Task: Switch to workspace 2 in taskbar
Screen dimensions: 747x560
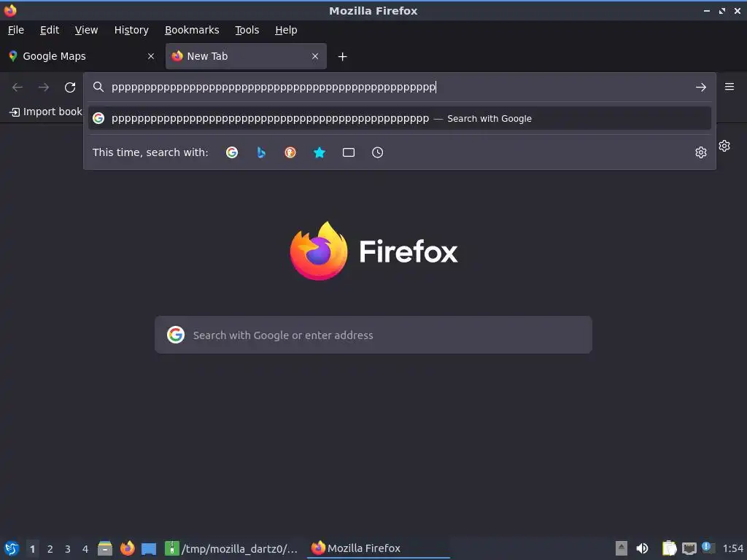Action: point(50,549)
